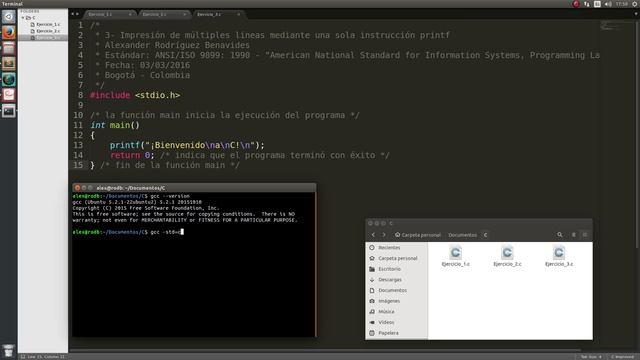640x360 pixels.
Task: Close the Ejercicio_3.c editor tab
Action: click(238, 14)
